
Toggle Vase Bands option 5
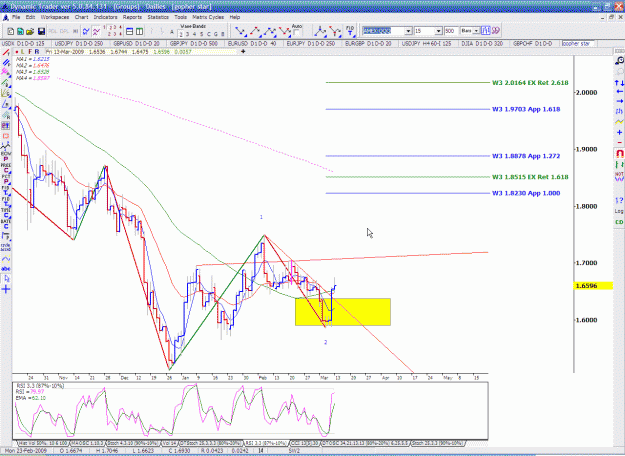(x=201, y=34)
